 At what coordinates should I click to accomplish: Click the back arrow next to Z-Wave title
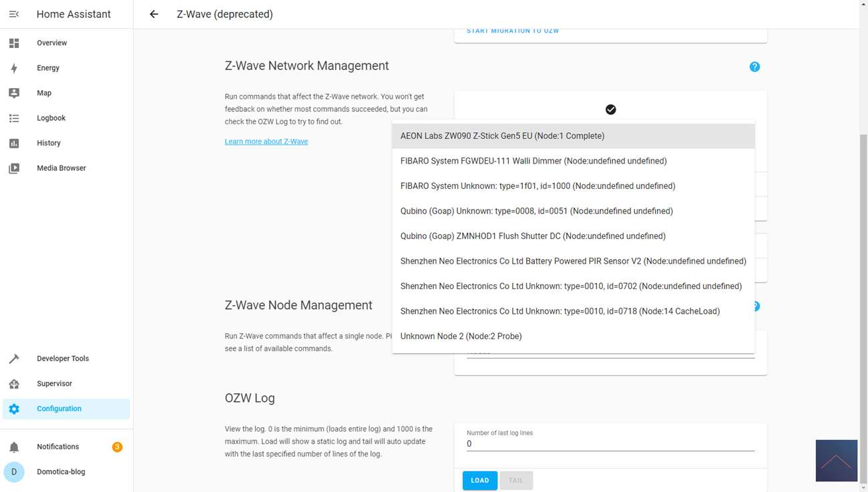pyautogui.click(x=154, y=14)
